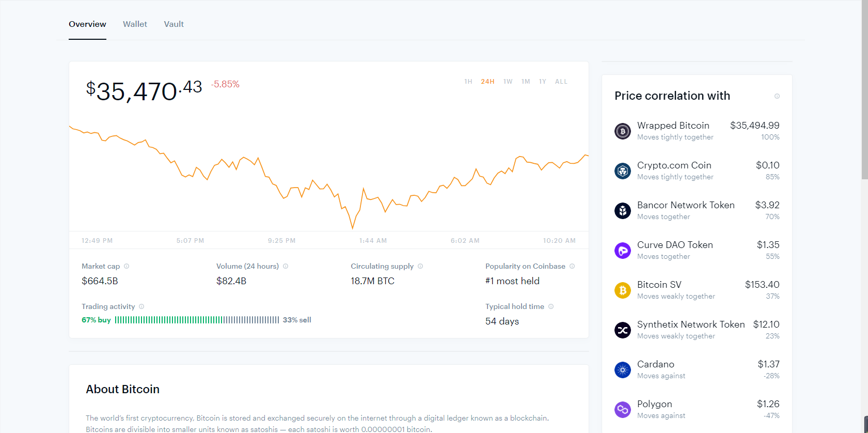Switch chart to ALL time range
Image resolution: width=868 pixels, height=433 pixels.
[x=561, y=82]
